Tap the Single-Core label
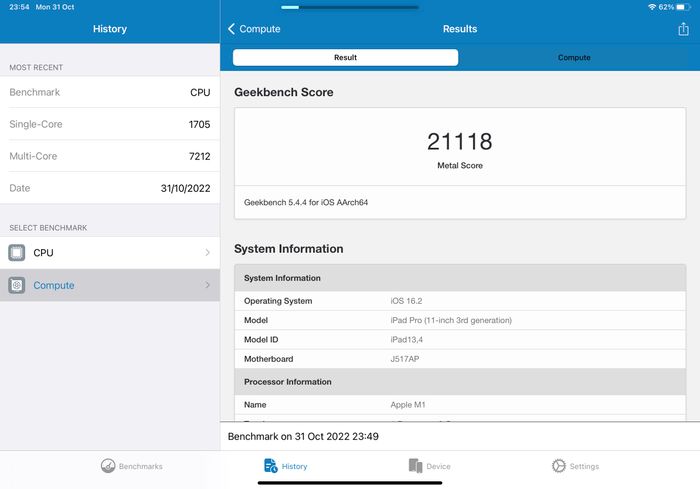Screen dimensions: 700x489 click(x=36, y=124)
